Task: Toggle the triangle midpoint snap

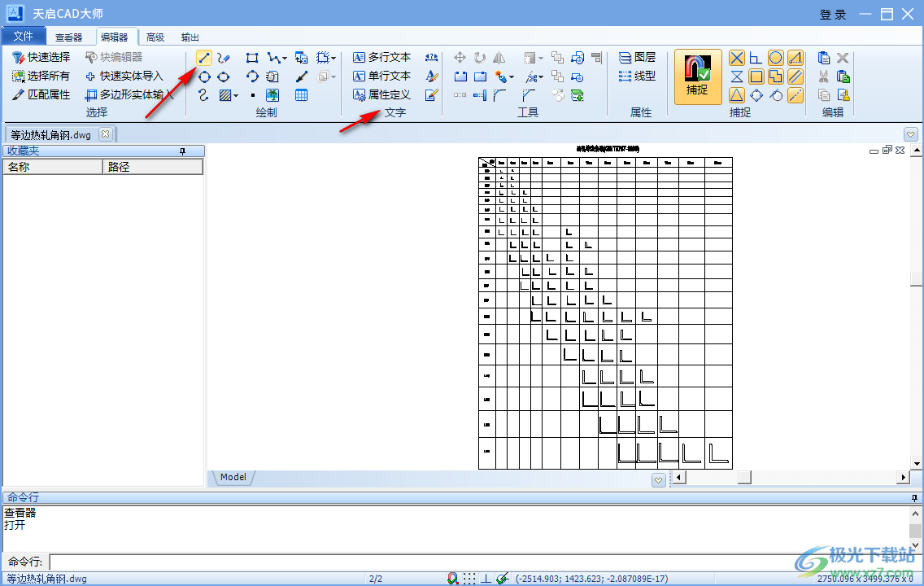Action: coord(737,95)
